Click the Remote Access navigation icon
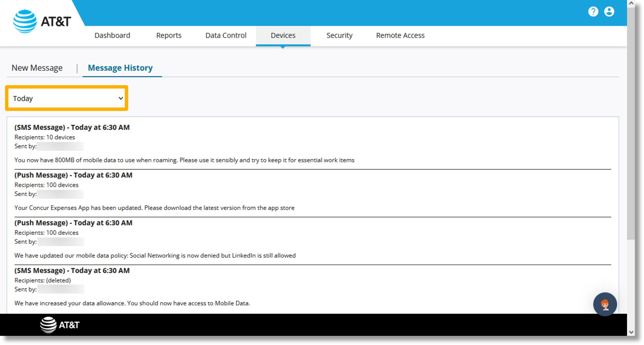Viewport: 644px width, 345px height. click(399, 35)
